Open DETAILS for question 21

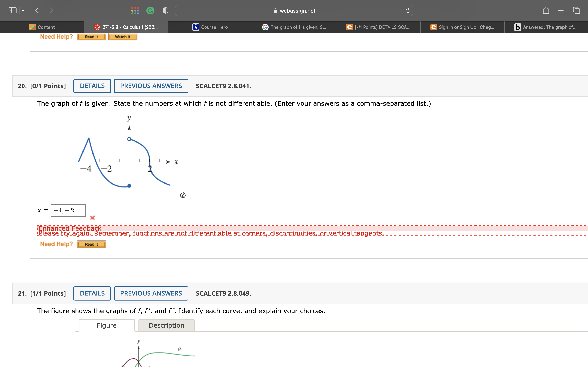pos(92,293)
